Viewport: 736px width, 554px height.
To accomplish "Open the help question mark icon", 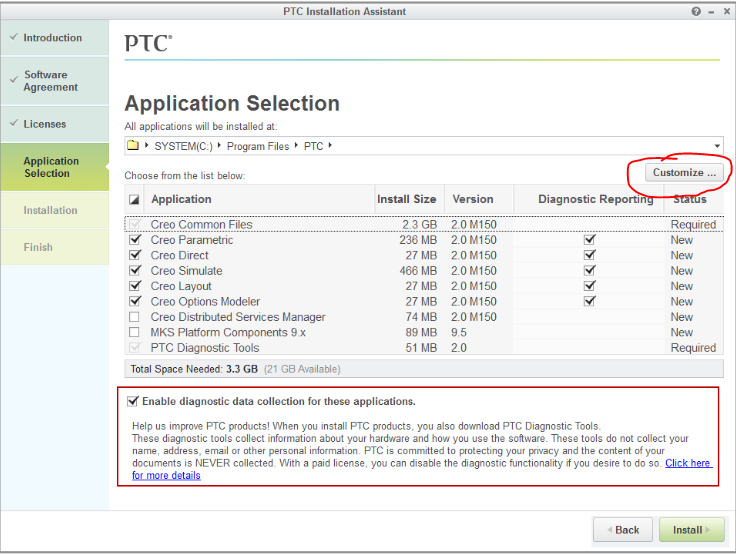I will pyautogui.click(x=696, y=11).
